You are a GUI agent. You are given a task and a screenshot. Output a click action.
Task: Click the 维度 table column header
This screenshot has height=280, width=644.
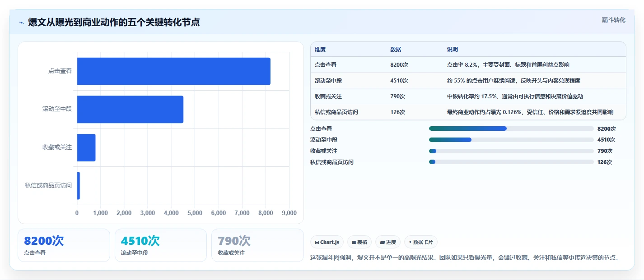coord(320,50)
